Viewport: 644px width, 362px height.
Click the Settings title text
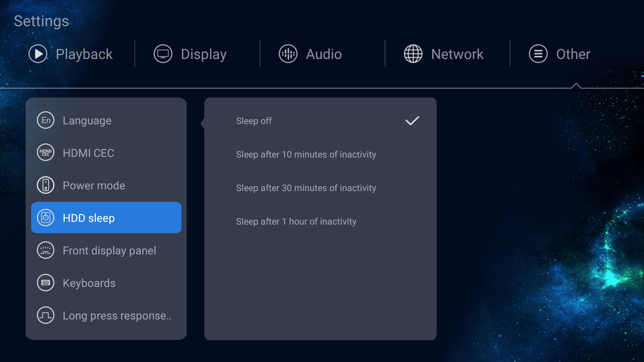point(41,21)
